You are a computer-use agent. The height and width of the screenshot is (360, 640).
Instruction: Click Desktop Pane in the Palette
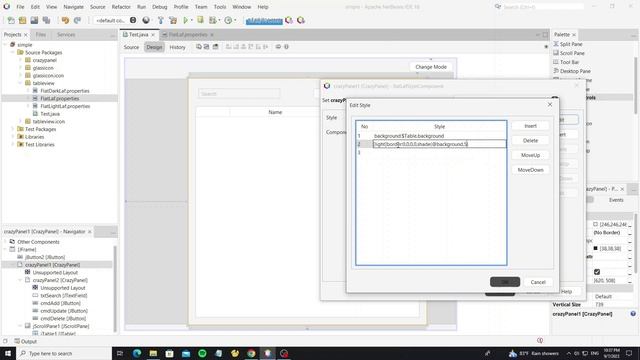point(575,71)
